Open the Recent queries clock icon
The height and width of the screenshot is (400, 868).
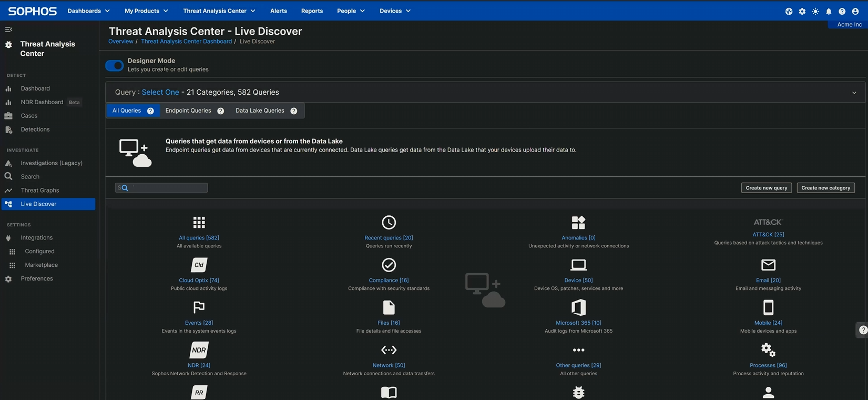pyautogui.click(x=389, y=223)
